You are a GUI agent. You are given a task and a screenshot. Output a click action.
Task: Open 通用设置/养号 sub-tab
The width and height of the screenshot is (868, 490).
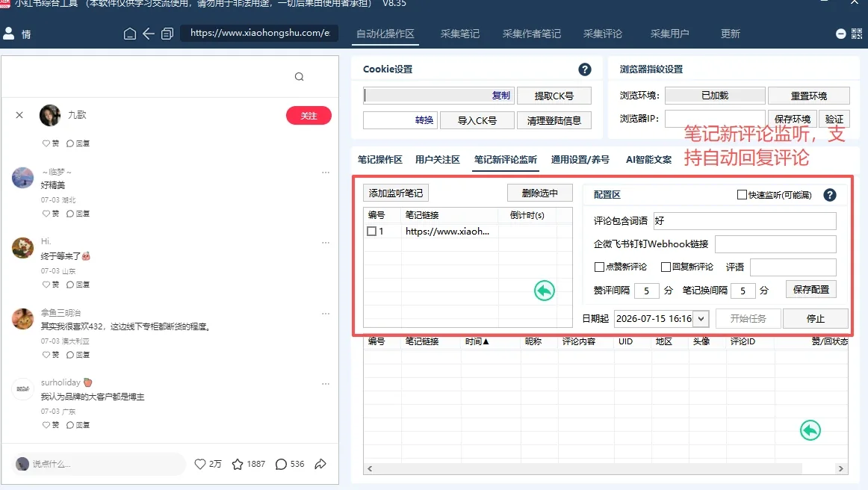(x=580, y=159)
